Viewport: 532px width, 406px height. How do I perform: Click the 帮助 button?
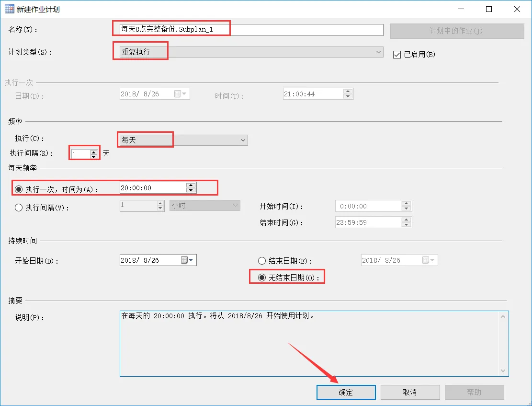(x=474, y=392)
